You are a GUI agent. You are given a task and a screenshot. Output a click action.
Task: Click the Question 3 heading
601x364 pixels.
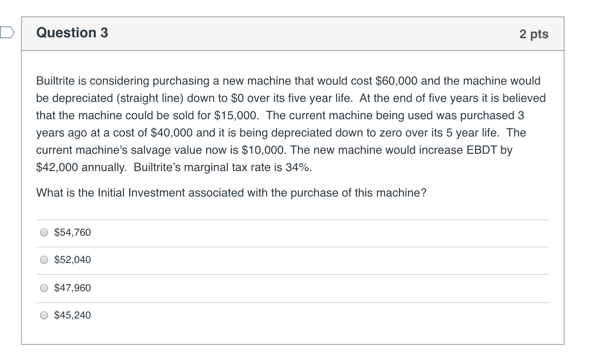(72, 33)
